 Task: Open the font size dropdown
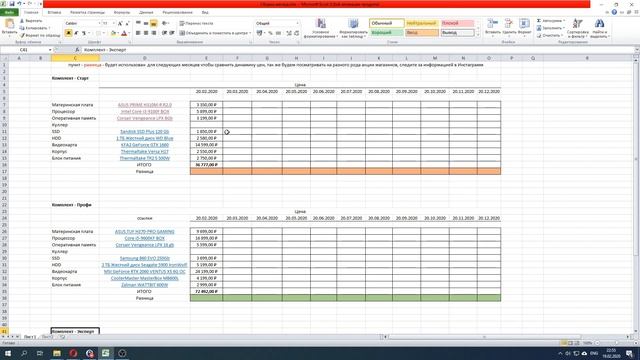coord(113,24)
